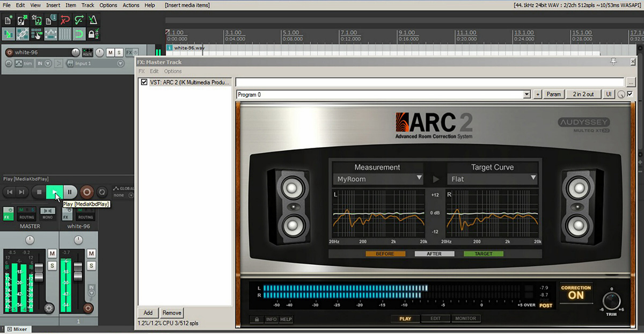Click MASTER settings gear in mixer
The image size is (644, 334).
pos(49,308)
